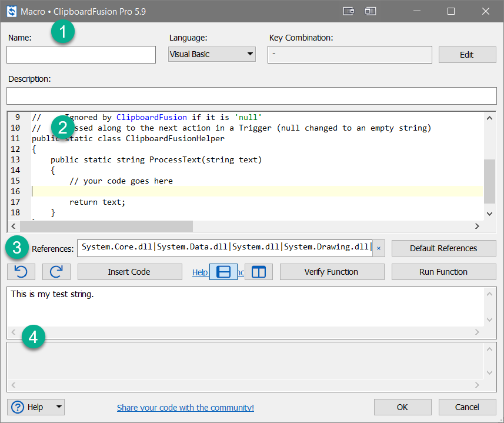This screenshot has height=423, width=504.
Task: Click the Edit key combination button
Action: [x=468, y=55]
